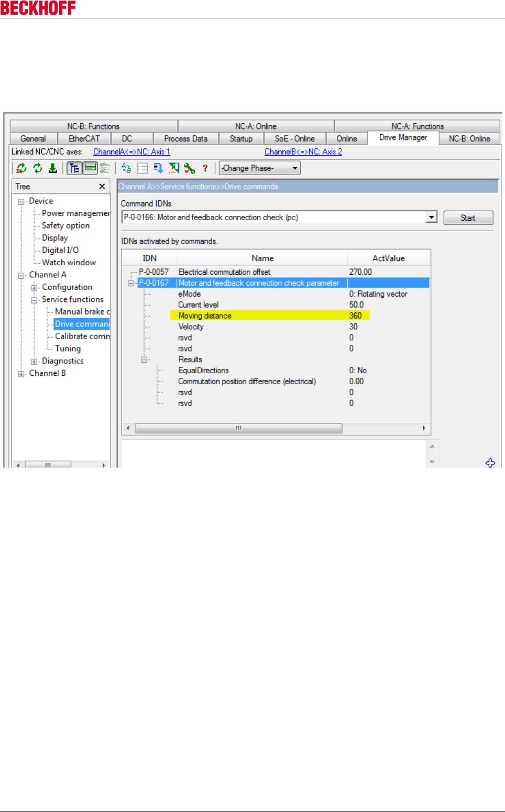This screenshot has height=812, width=505.
Task: Click the colorful image export toolbar icon
Action: (174, 168)
